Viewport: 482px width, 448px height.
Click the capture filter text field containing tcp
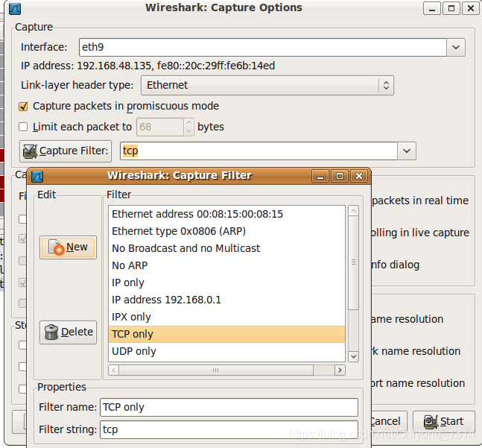pos(259,151)
